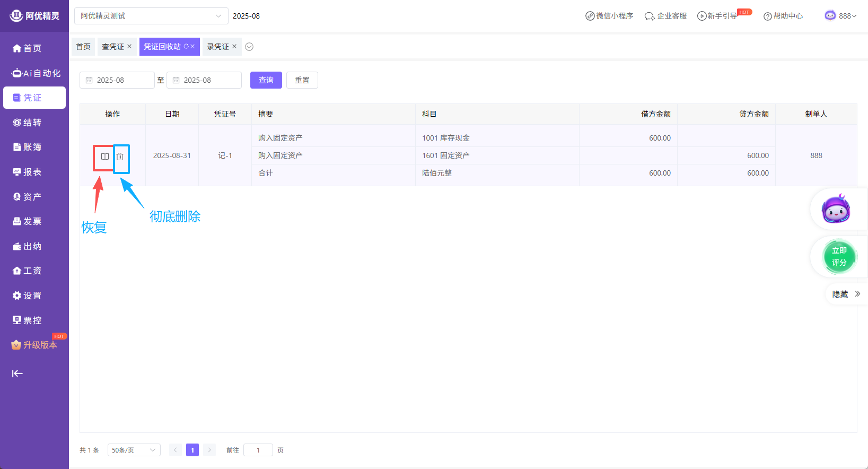This screenshot has height=469, width=868.
Task: Expand the 阿优精灵测试 company dropdown
Action: click(151, 16)
